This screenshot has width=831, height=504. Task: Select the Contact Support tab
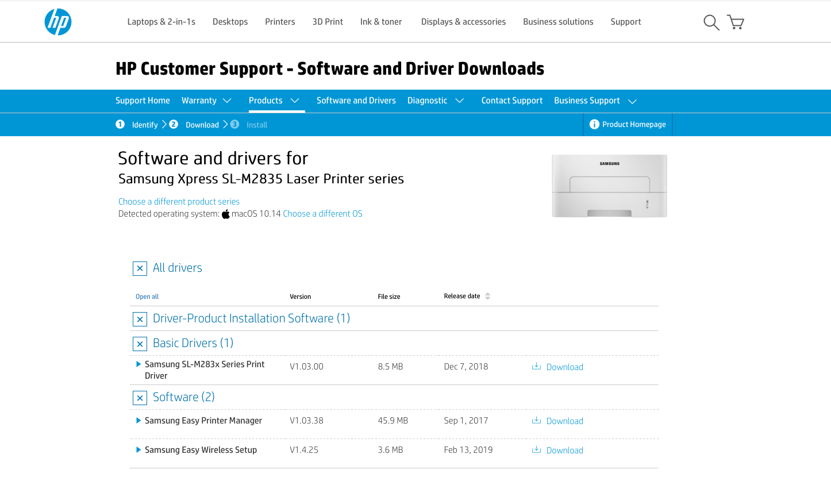[x=512, y=101]
